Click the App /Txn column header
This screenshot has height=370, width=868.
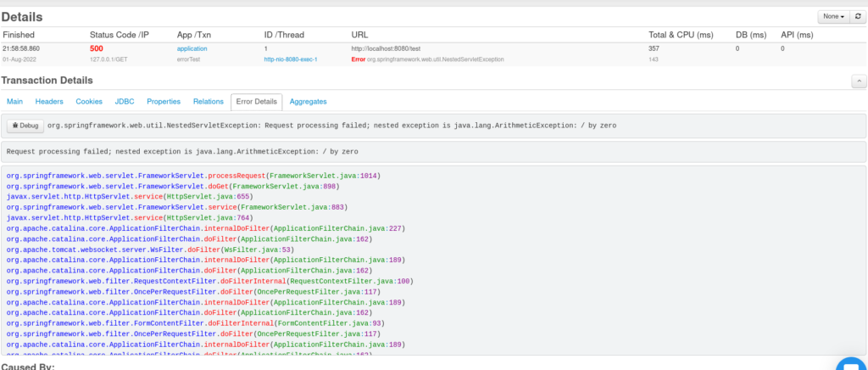(x=194, y=35)
